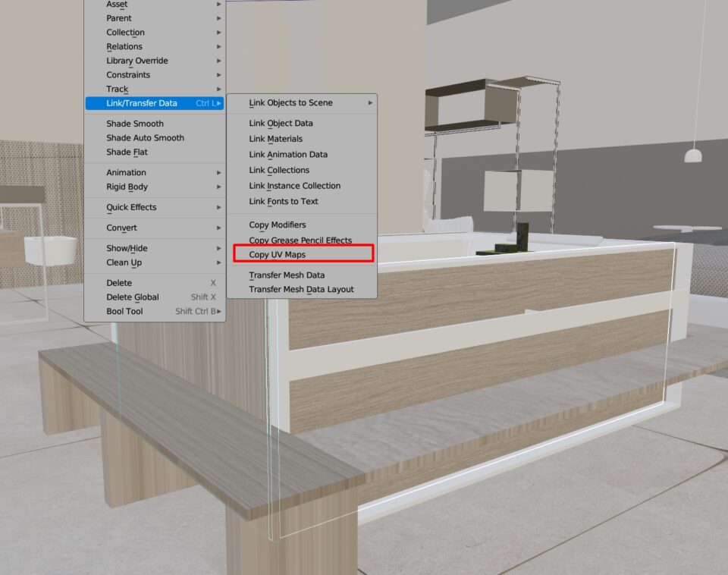This screenshot has width=728, height=575.
Task: Select Delete Global menu item
Action: (x=133, y=297)
